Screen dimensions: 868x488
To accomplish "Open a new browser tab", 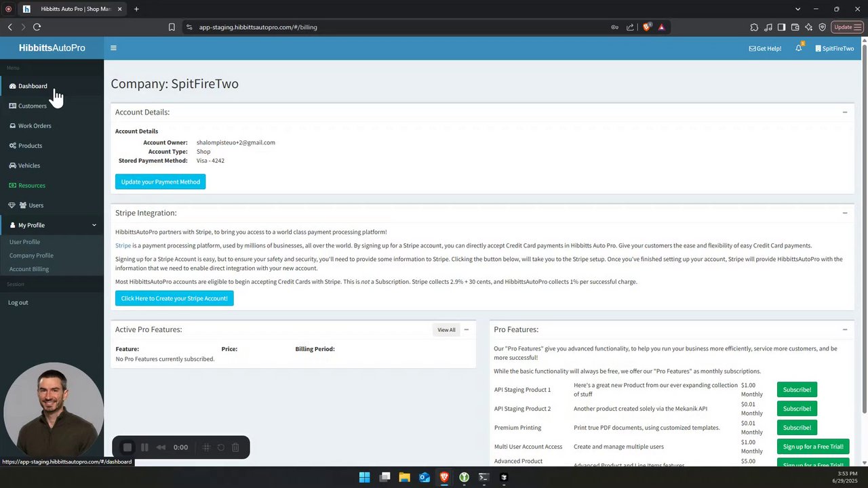I will point(136,9).
